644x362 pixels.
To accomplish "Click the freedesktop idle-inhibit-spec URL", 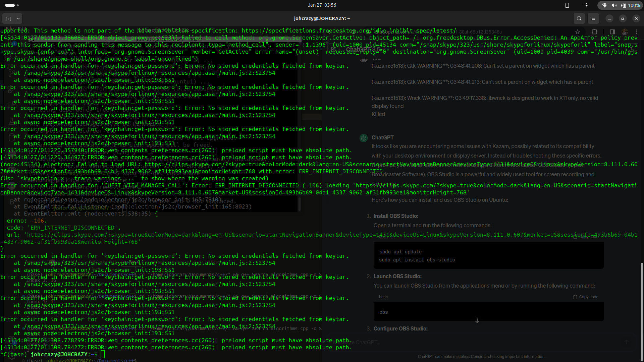I will tap(349, 31).
